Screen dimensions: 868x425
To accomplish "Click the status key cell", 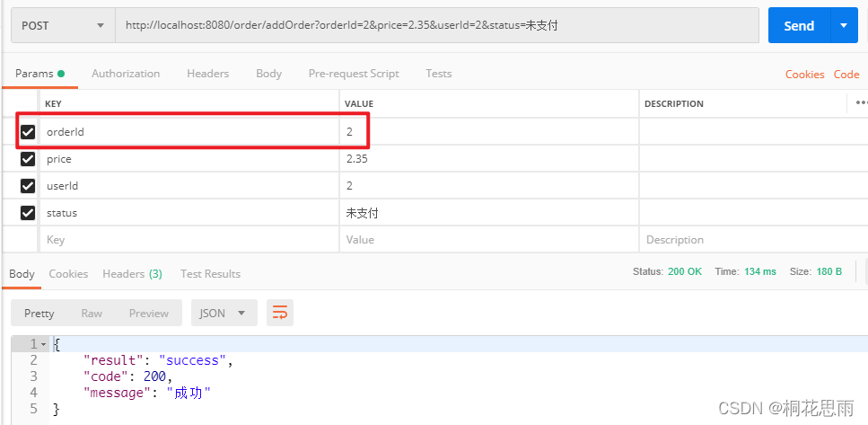I will point(189,213).
